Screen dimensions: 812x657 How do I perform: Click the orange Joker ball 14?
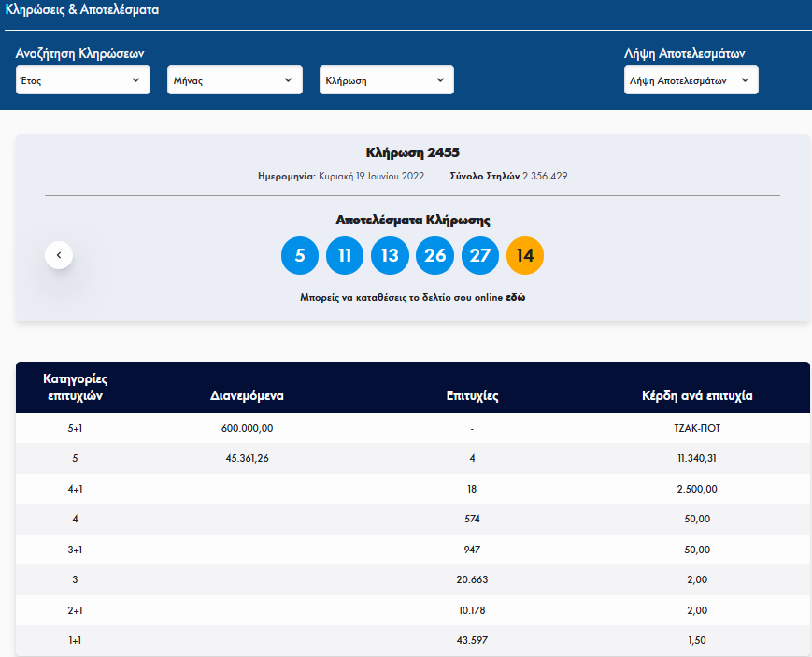(x=524, y=256)
